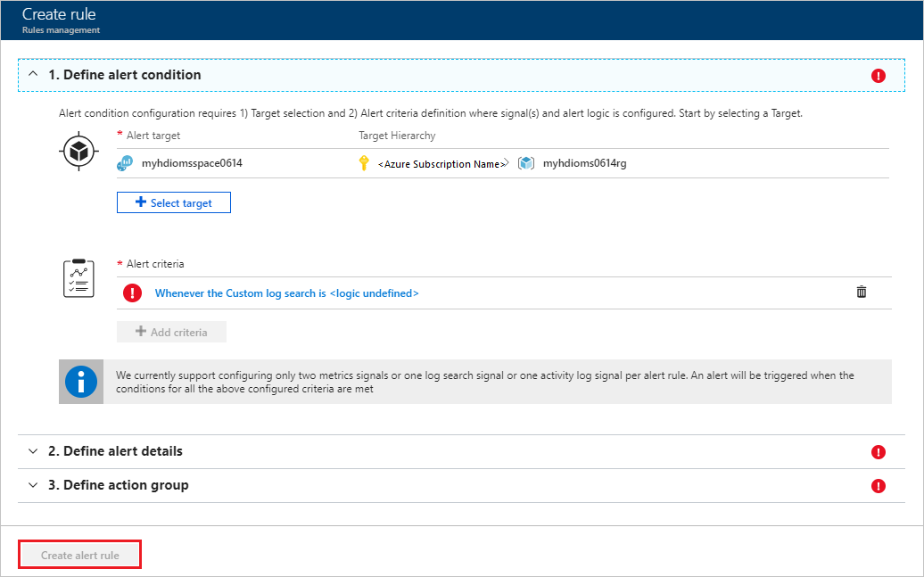
Task: Click the red error icon beside criteria
Action: [x=133, y=293]
